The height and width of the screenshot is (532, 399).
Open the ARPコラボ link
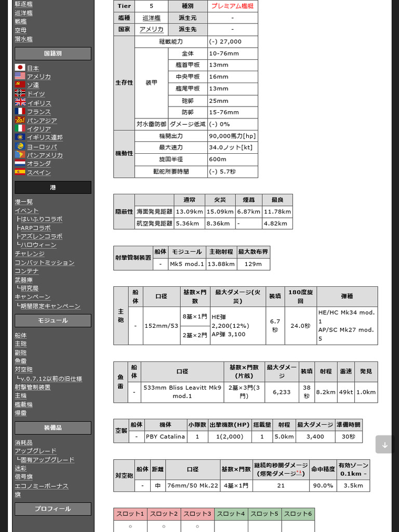[x=36, y=228]
